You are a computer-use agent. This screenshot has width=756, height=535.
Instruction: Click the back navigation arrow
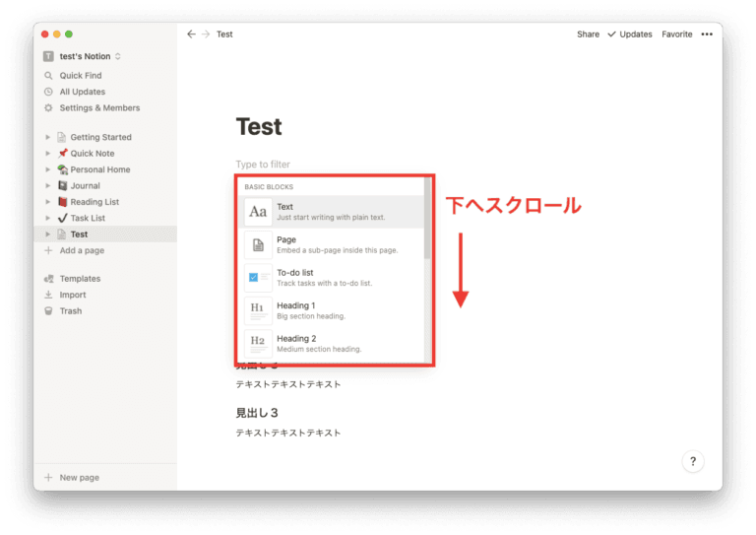click(x=191, y=34)
